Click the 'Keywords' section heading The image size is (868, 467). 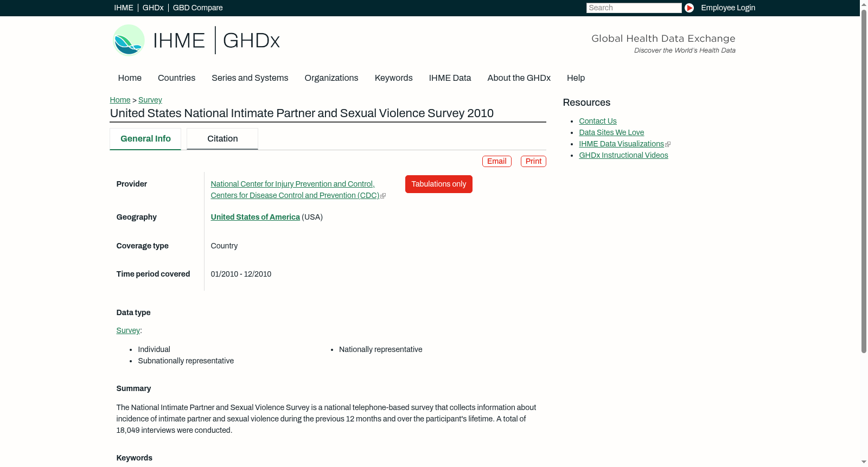tap(135, 458)
